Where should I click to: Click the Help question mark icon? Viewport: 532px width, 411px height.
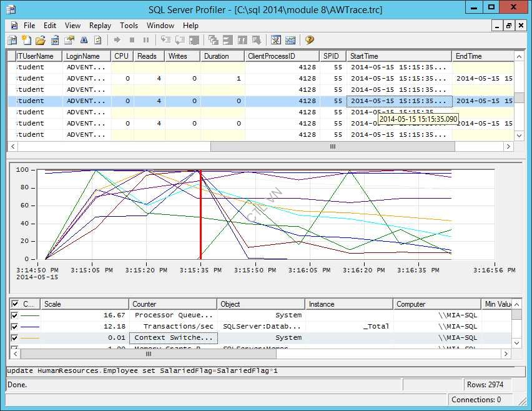click(x=309, y=40)
